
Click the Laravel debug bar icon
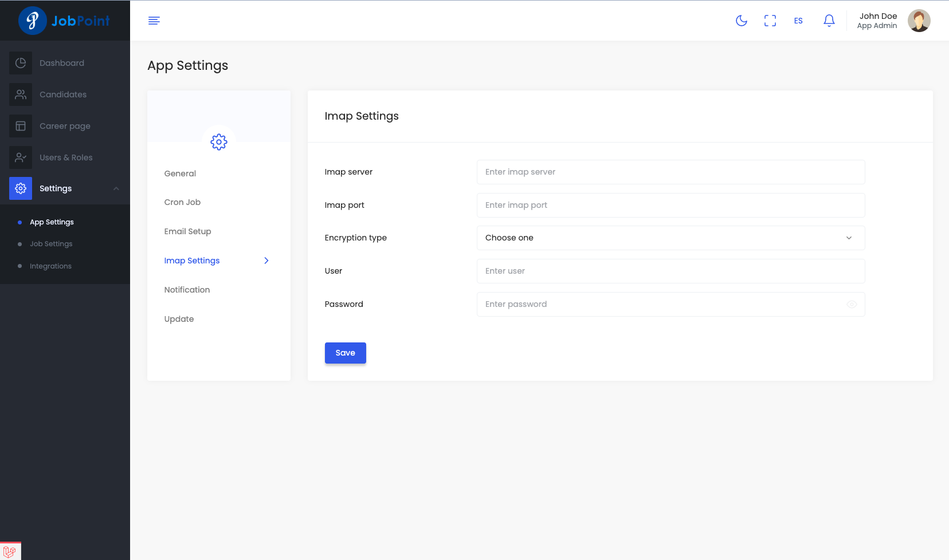(x=10, y=551)
